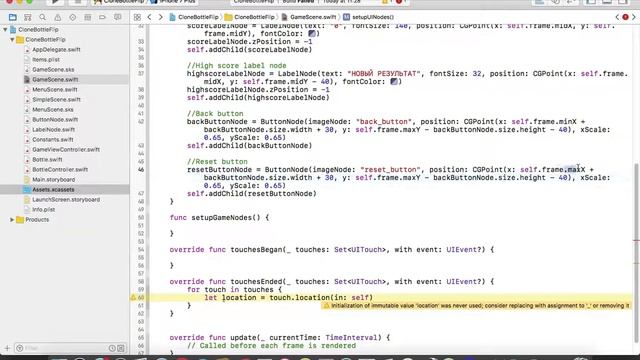
Task: Click "НОВЫЙ РЕЗУЛЬТАТ" string literal
Action: coord(384,74)
